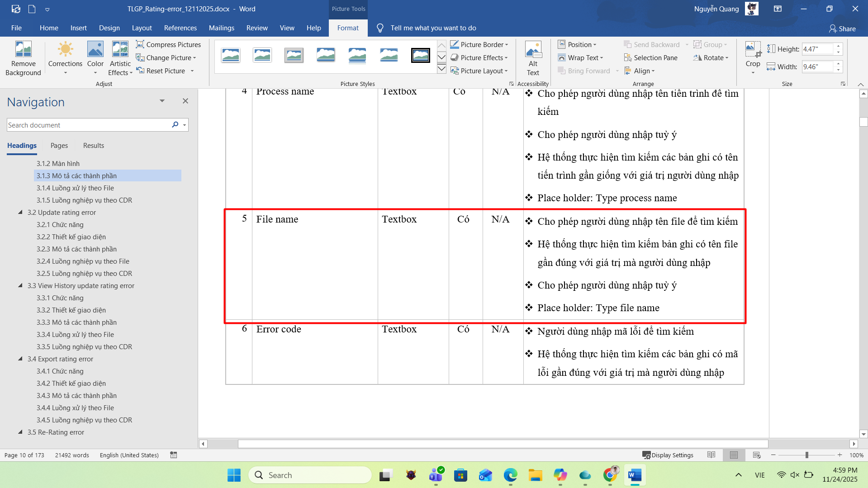Screen dimensions: 868x488
Task: Switch to Read Mode view in status bar
Action: [711, 455]
